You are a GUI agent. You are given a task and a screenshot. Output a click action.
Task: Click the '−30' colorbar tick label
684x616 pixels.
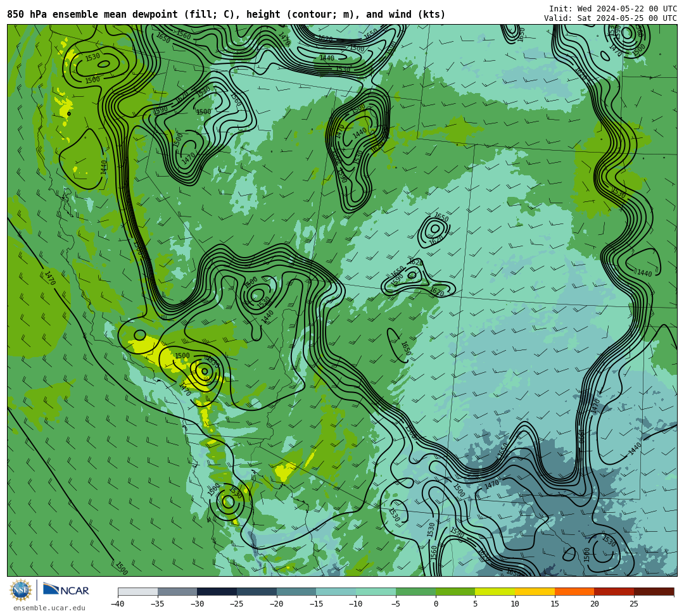point(197,604)
